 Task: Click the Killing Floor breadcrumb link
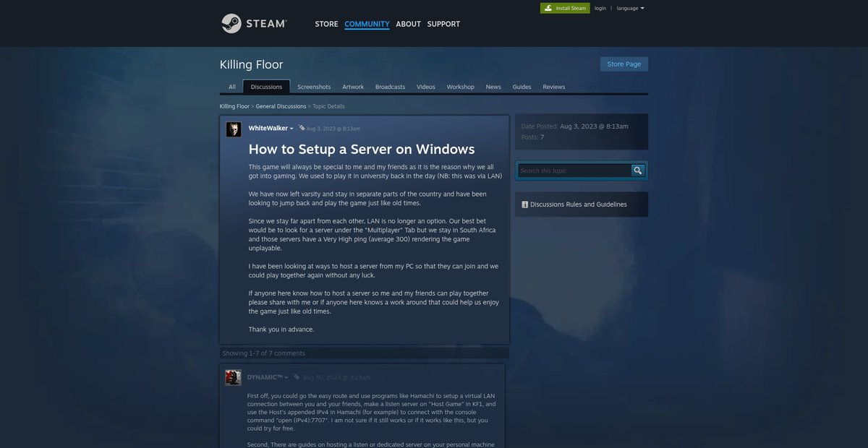234,106
